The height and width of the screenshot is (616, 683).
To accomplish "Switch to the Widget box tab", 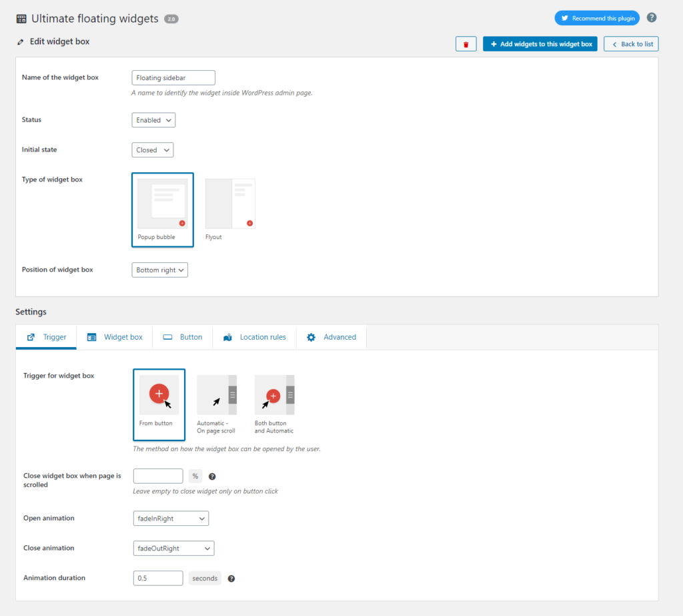I will 115,338.
